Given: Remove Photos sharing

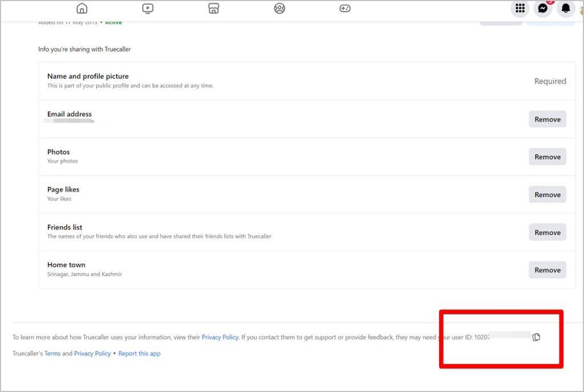Looking at the screenshot, I should [547, 157].
